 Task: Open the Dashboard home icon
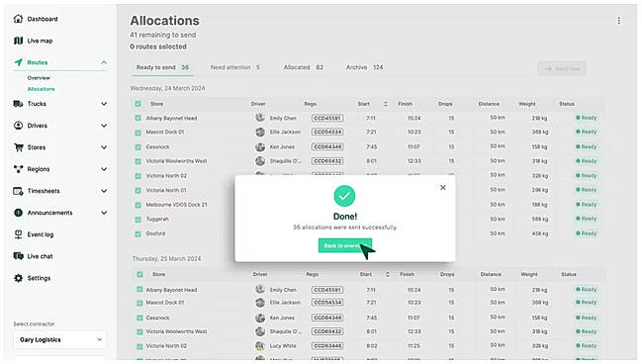click(x=18, y=19)
